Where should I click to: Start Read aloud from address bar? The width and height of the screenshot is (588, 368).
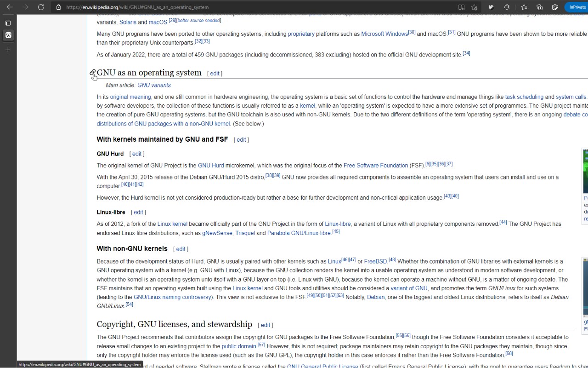point(461,7)
